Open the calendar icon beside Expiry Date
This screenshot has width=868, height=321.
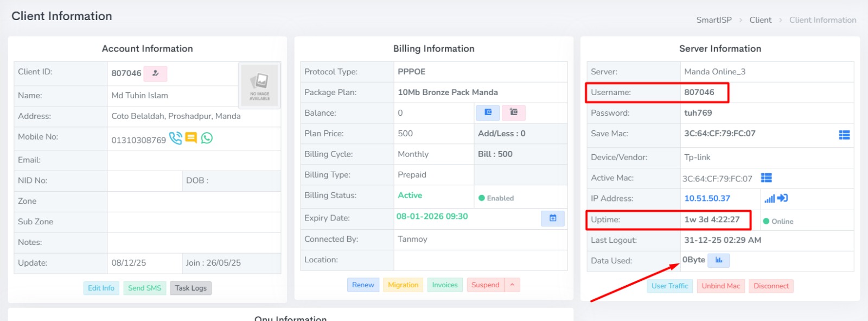click(552, 218)
